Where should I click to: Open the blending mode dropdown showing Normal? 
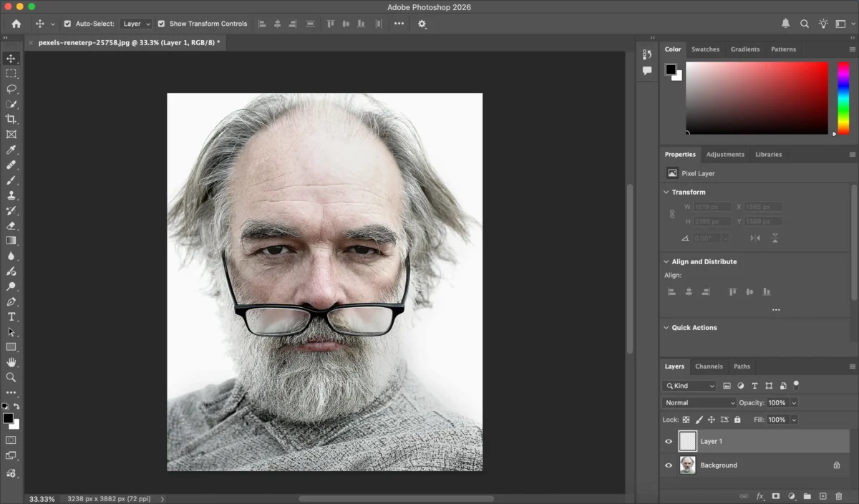(699, 402)
